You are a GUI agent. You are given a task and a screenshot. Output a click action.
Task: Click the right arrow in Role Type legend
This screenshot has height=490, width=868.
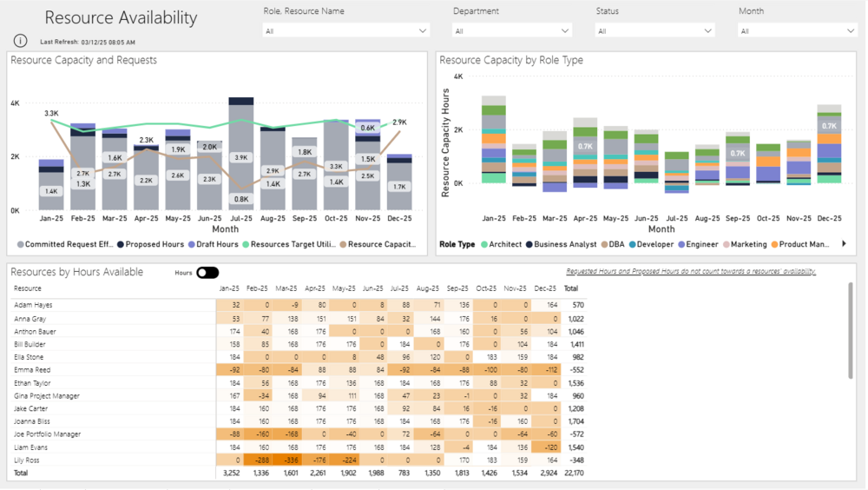click(845, 244)
